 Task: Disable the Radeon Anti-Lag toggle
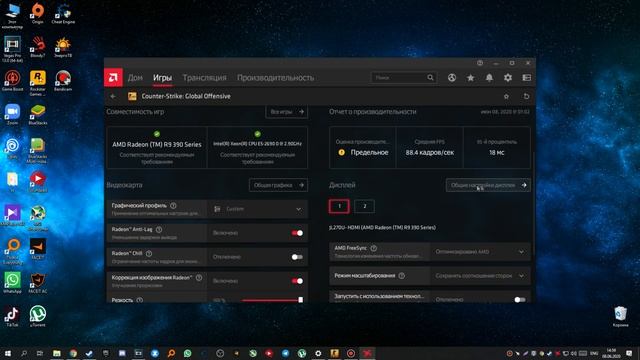297,233
